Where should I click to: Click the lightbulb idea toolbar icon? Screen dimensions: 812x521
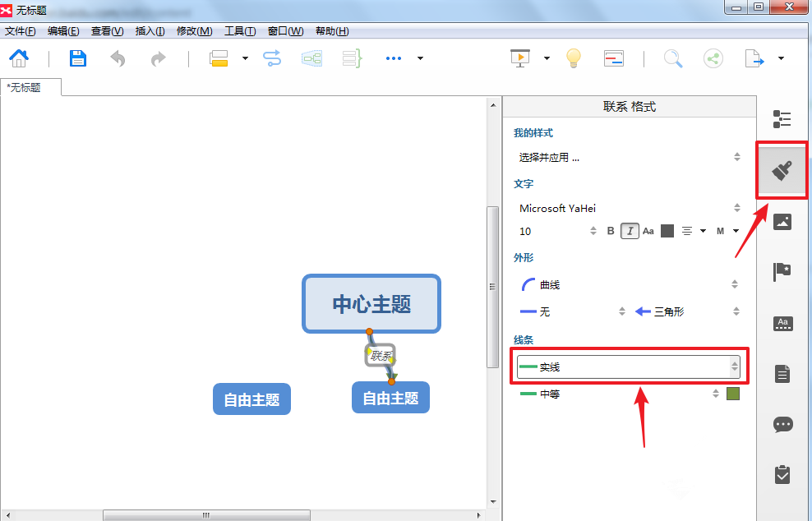click(x=573, y=58)
